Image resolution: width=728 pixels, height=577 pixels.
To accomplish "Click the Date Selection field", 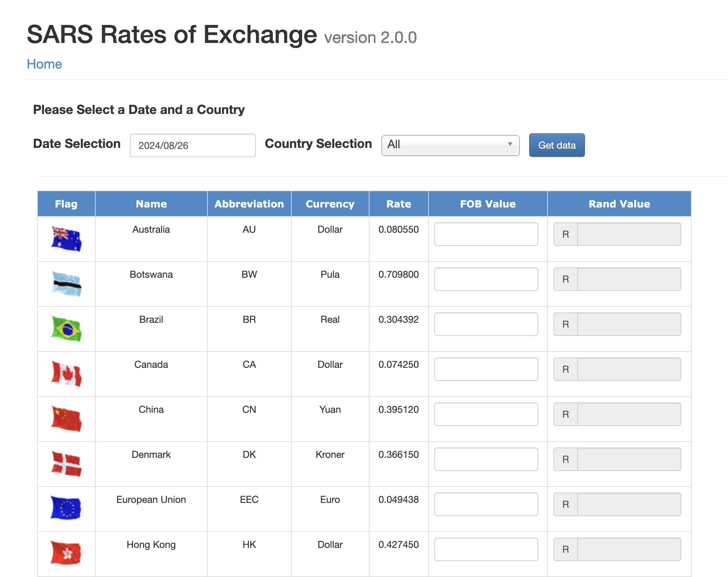I will pyautogui.click(x=193, y=145).
